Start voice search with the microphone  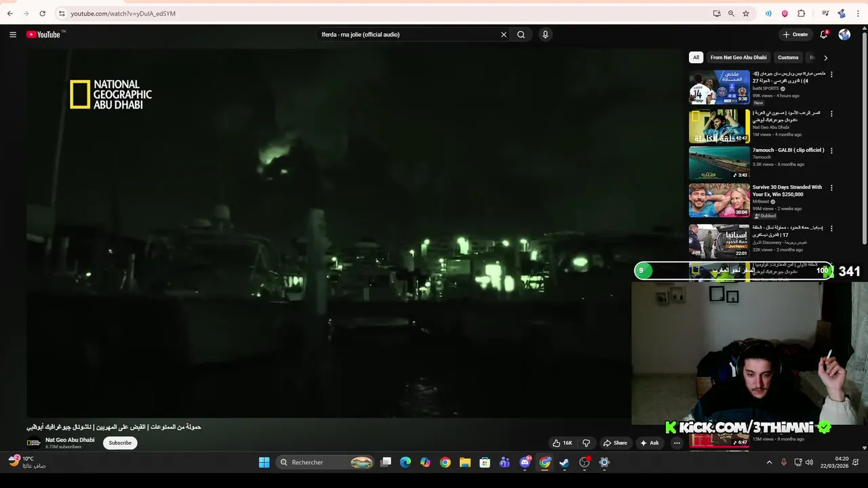coord(545,35)
